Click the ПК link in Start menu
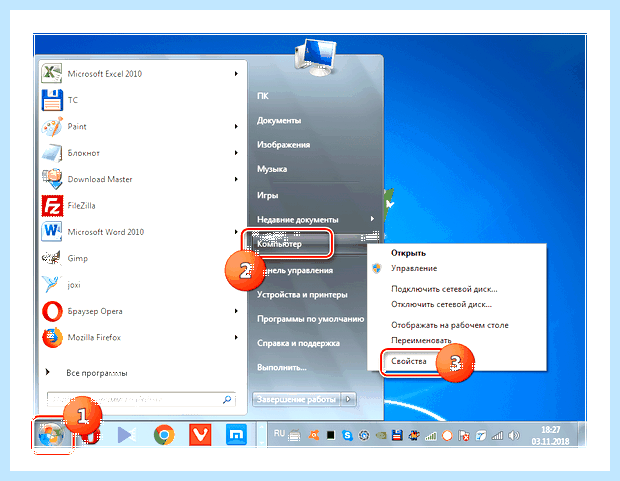620x481 pixels. [263, 96]
